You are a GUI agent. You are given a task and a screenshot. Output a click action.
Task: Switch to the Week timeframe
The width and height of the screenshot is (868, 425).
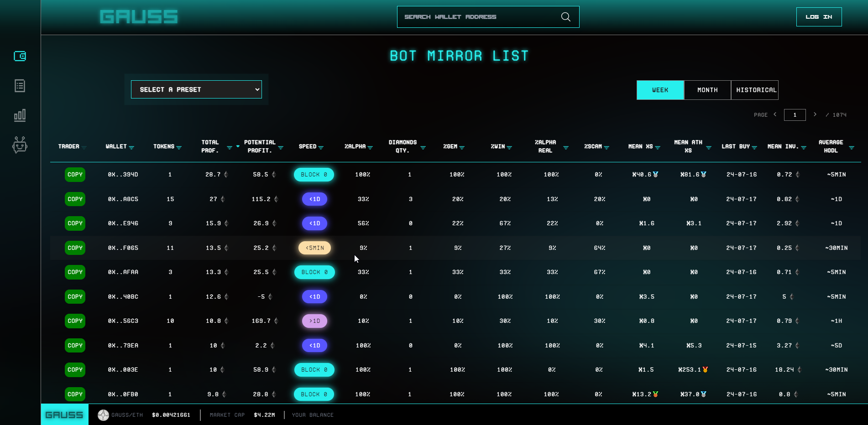click(x=660, y=90)
